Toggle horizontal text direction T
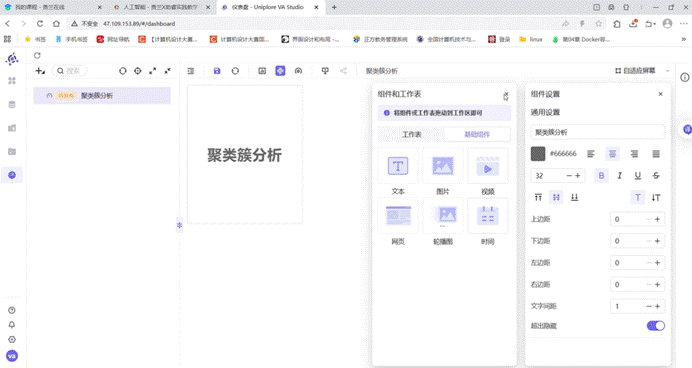Screen dimensions: 692x368 638,197
